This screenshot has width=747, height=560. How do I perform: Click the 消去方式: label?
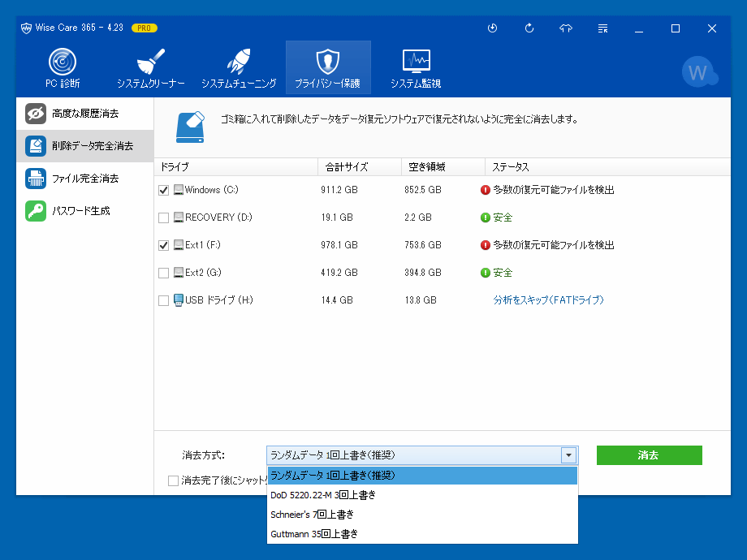pyautogui.click(x=204, y=455)
